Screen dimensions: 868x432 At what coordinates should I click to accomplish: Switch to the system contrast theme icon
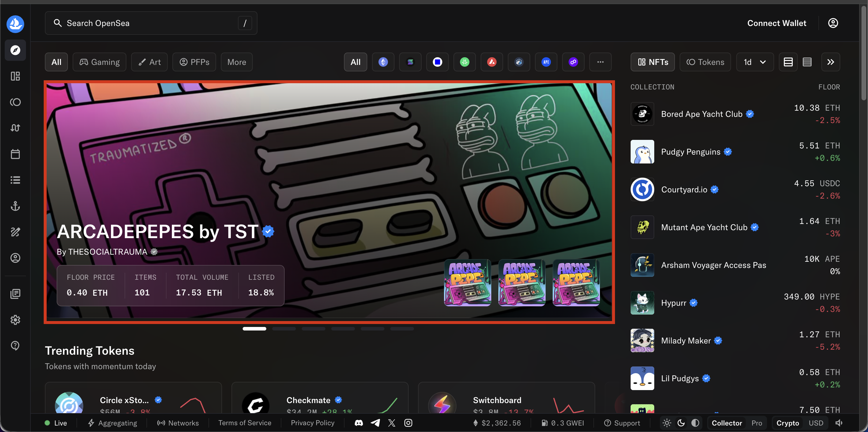pyautogui.click(x=695, y=423)
